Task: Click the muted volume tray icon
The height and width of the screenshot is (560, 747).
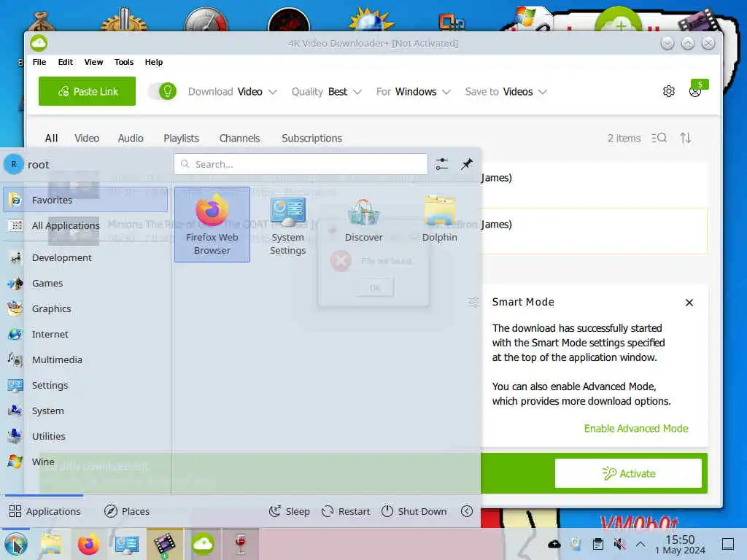Action: coord(619,544)
